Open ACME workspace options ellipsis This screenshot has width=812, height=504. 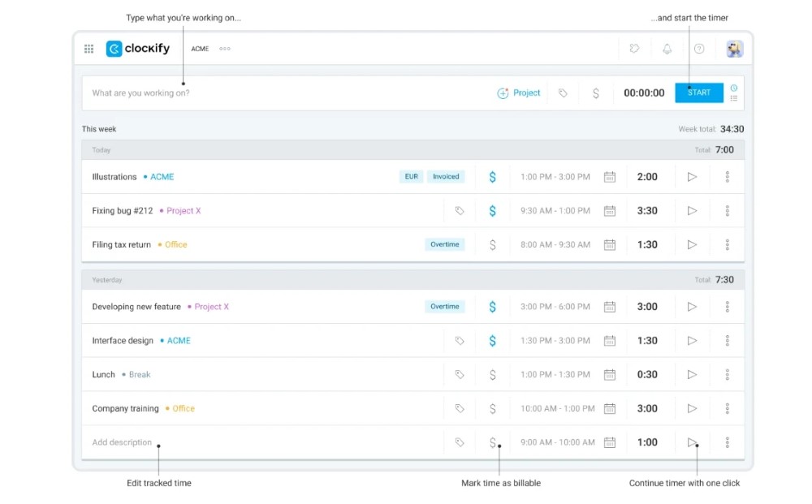225,49
